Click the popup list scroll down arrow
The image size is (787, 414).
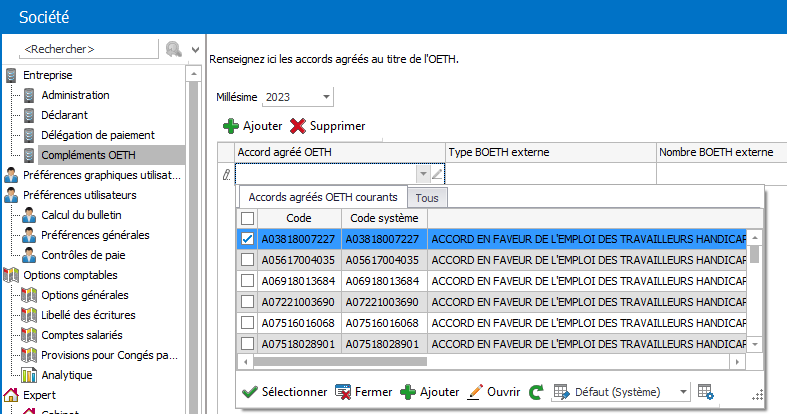[755, 344]
